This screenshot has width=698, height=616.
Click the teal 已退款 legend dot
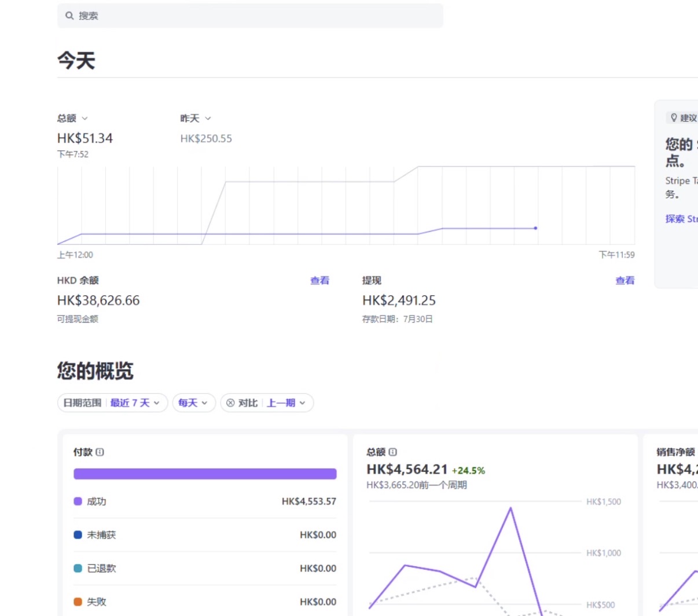click(78, 569)
